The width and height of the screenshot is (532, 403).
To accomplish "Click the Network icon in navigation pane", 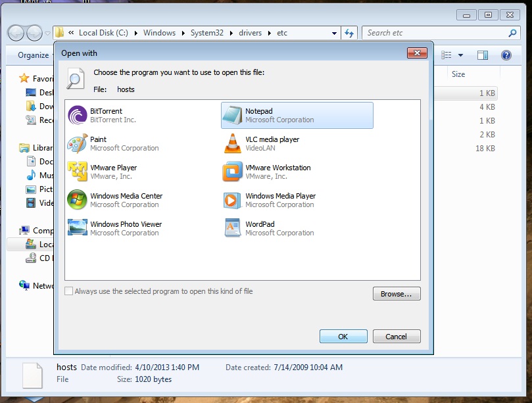I will coord(24,285).
